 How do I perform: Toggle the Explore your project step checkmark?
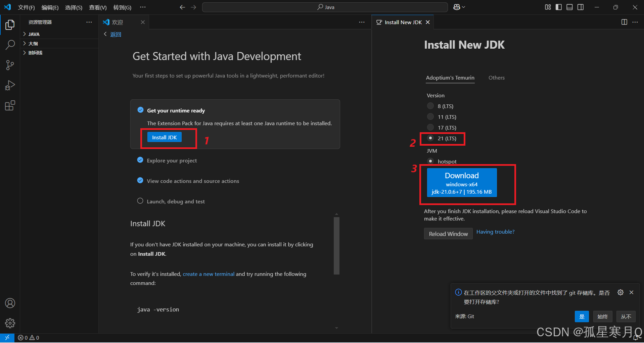click(140, 160)
